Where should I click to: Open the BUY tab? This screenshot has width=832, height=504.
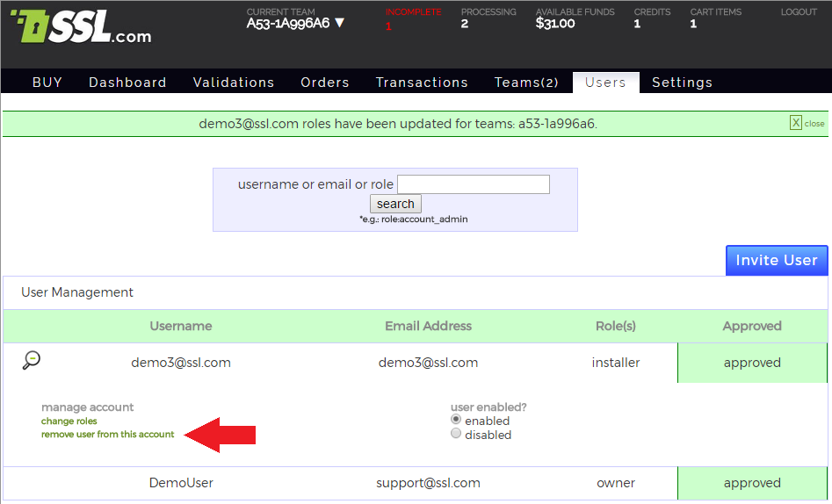coord(47,83)
